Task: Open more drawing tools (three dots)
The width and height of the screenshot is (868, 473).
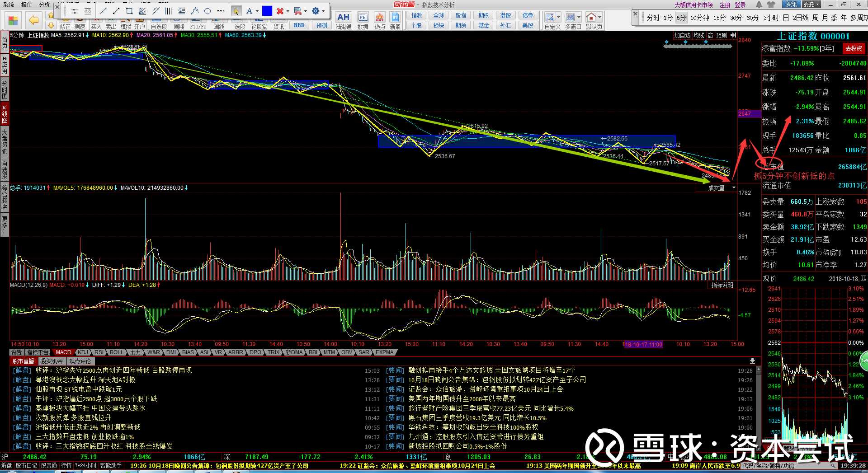Action: 221,11
